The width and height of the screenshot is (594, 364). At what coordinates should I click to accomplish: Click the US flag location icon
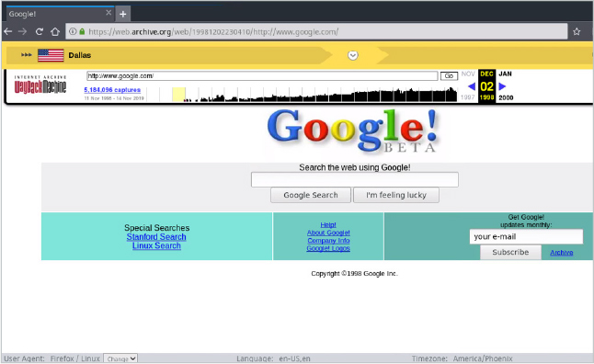point(51,55)
